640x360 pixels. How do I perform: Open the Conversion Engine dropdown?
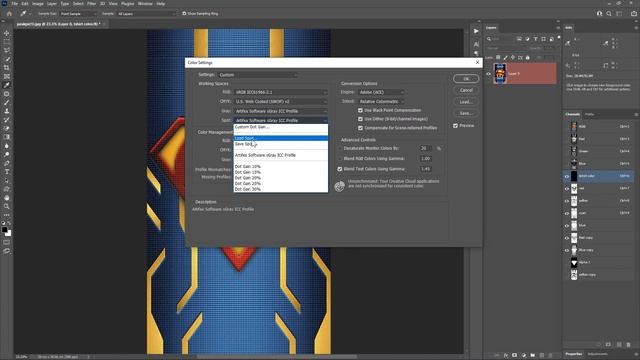point(382,92)
